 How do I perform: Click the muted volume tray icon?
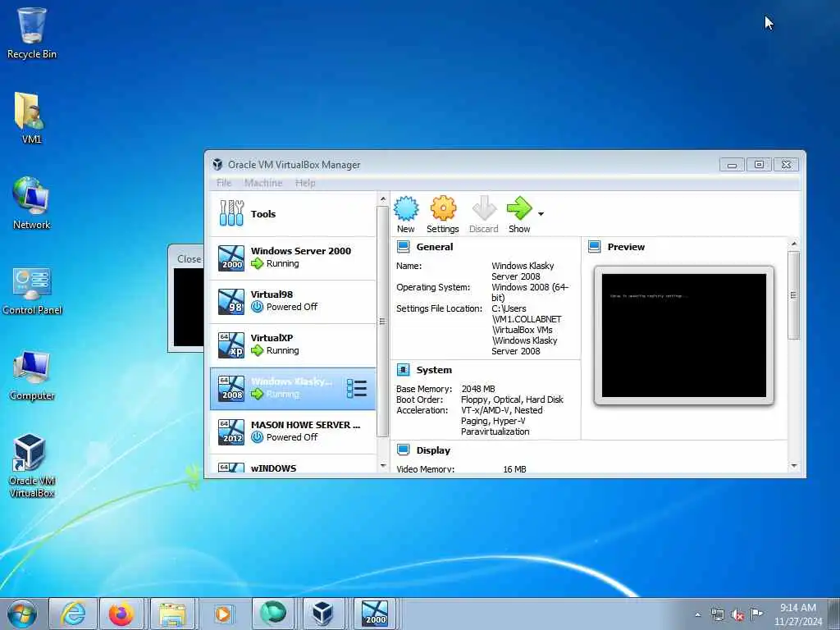737,614
